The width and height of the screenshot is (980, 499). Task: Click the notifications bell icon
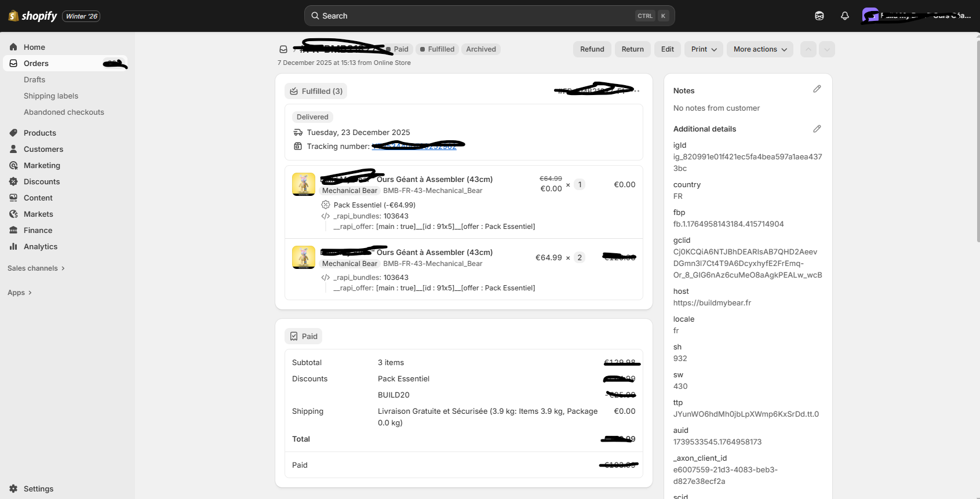tap(844, 16)
